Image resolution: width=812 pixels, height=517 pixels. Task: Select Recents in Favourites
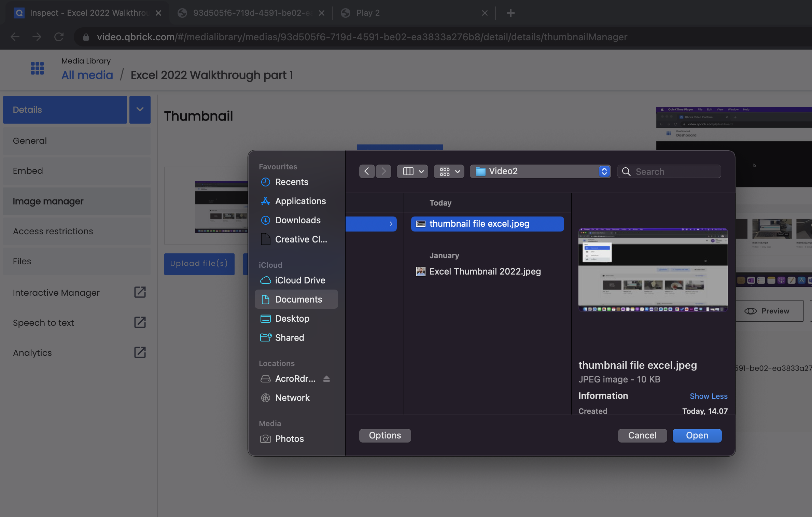296,182
